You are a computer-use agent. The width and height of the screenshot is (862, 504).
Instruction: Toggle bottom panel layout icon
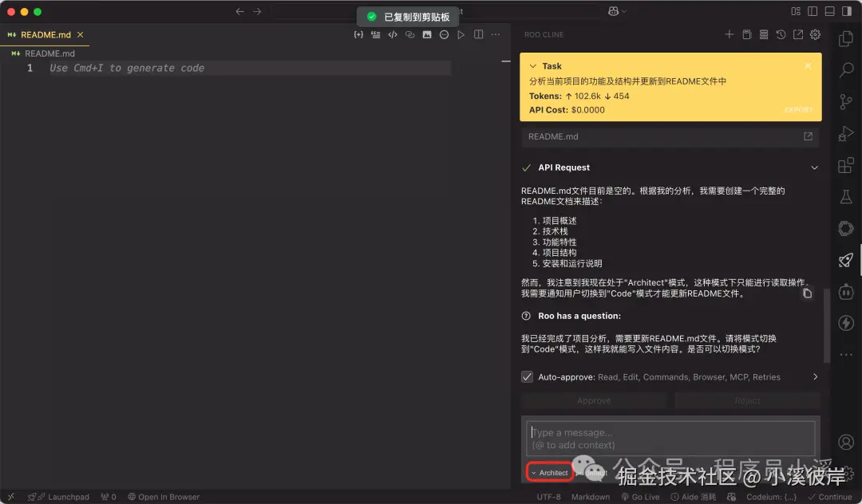click(829, 11)
